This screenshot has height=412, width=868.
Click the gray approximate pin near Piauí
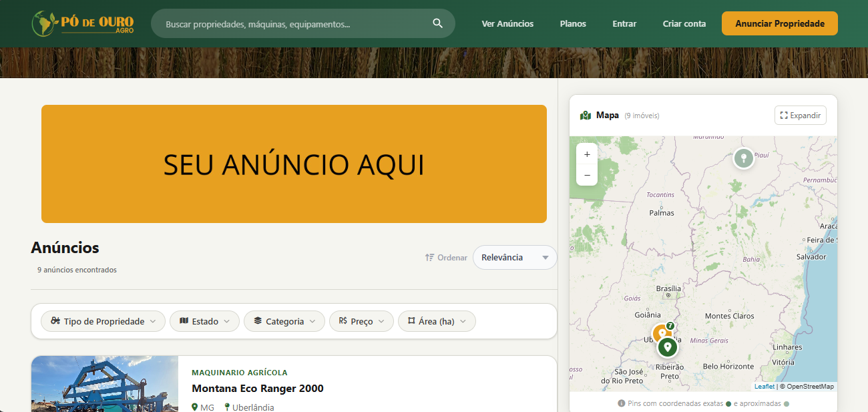coord(743,158)
